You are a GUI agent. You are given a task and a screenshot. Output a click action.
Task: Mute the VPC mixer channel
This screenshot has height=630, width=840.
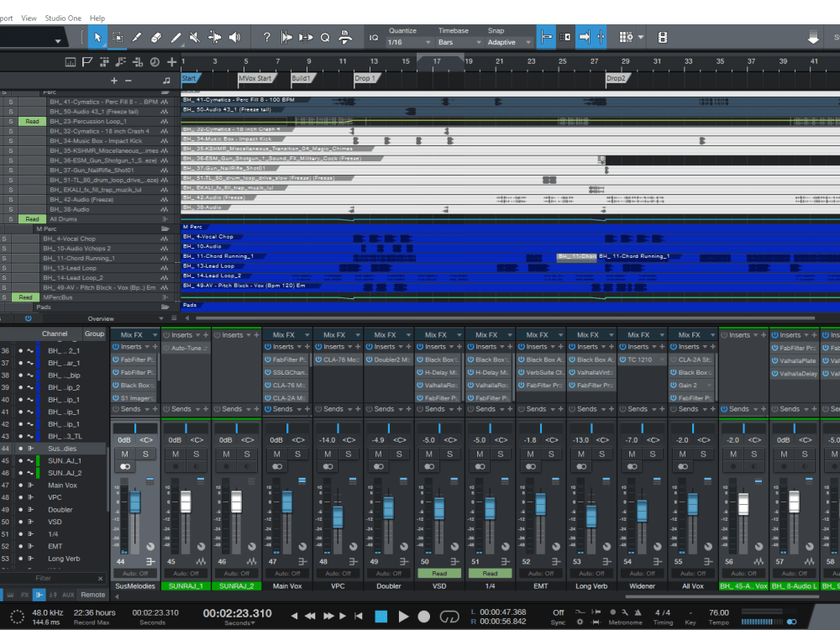point(326,454)
